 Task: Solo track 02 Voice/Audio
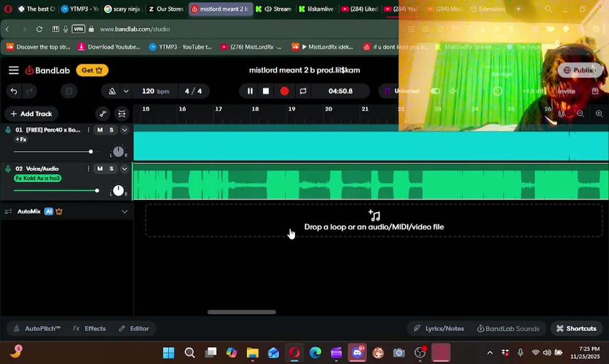[x=111, y=169]
